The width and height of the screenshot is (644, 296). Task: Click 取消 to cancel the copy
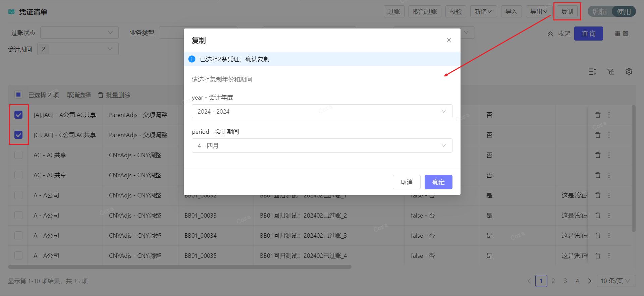click(407, 182)
